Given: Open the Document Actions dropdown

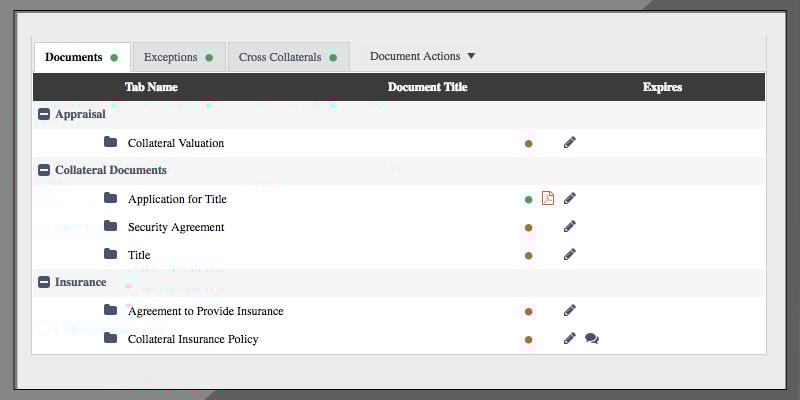Looking at the screenshot, I should (x=422, y=56).
